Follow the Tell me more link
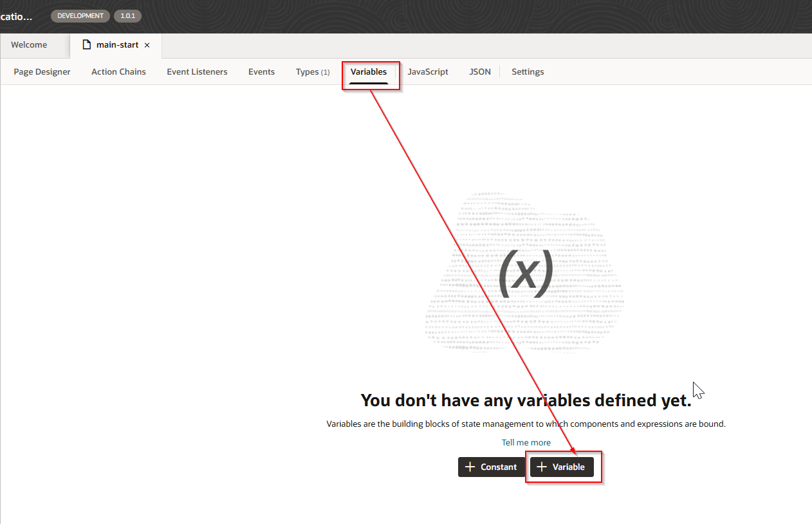This screenshot has width=812, height=524. click(x=526, y=443)
